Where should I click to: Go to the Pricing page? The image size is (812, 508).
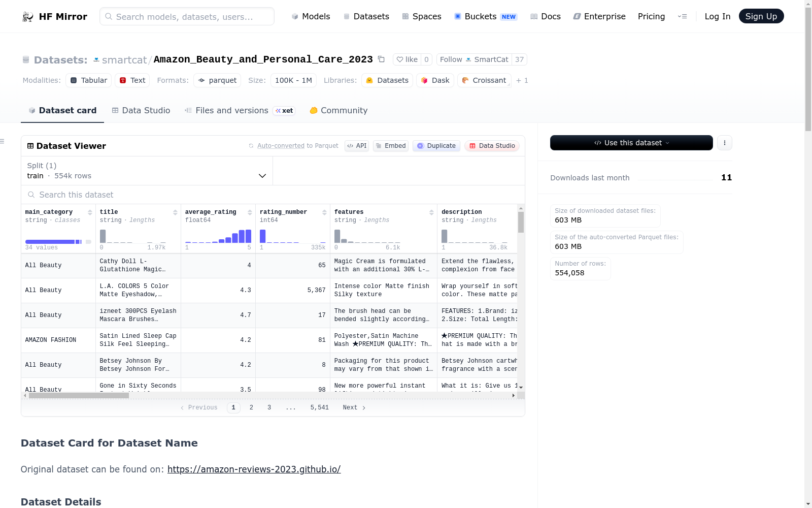[x=651, y=17]
